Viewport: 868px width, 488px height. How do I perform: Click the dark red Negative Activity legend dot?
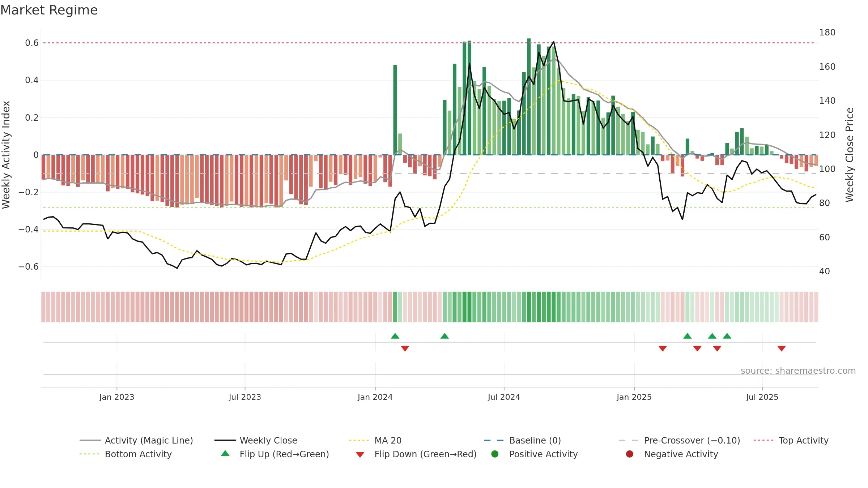tap(630, 454)
